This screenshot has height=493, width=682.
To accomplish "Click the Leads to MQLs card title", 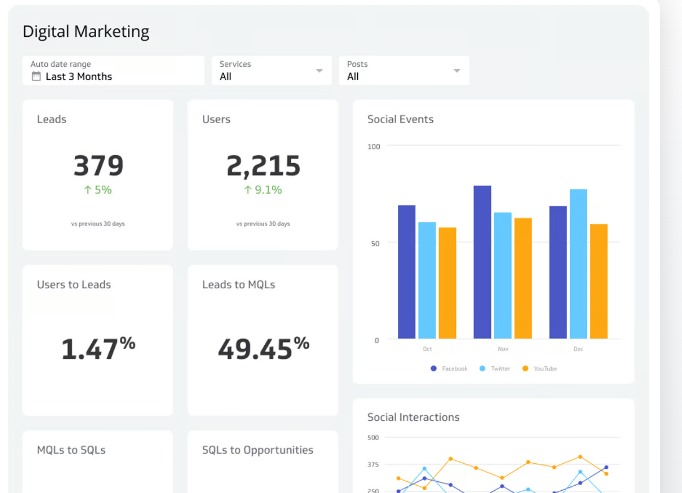I will [x=238, y=285].
